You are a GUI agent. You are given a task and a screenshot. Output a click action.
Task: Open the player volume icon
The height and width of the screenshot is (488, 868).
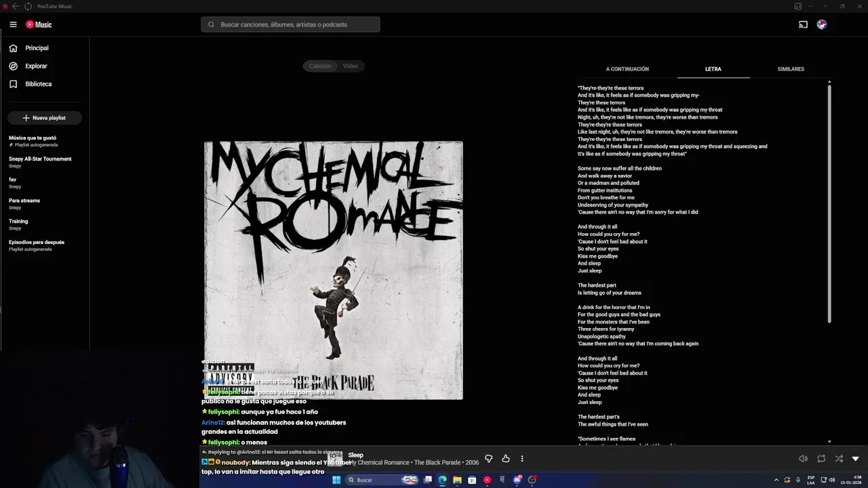[x=803, y=459]
